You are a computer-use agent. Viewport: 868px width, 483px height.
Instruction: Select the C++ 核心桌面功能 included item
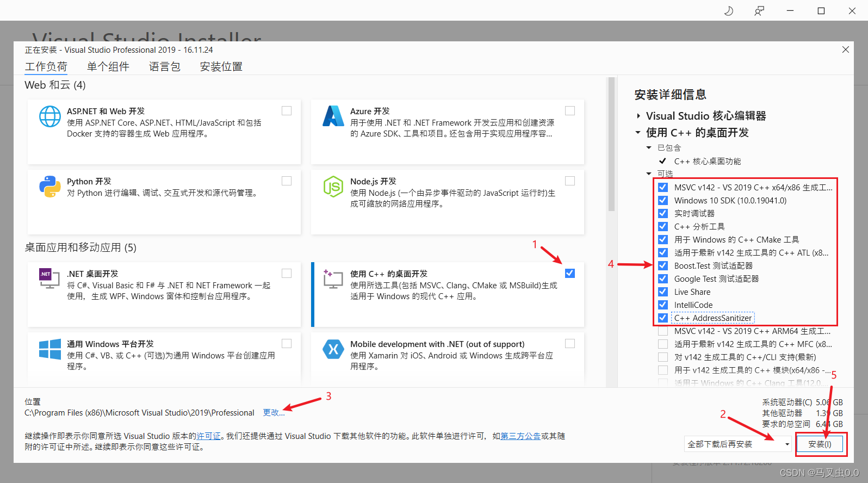pyautogui.click(x=708, y=161)
